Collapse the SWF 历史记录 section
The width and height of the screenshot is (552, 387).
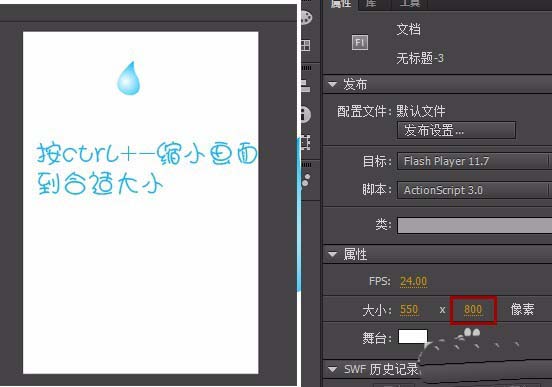click(332, 369)
